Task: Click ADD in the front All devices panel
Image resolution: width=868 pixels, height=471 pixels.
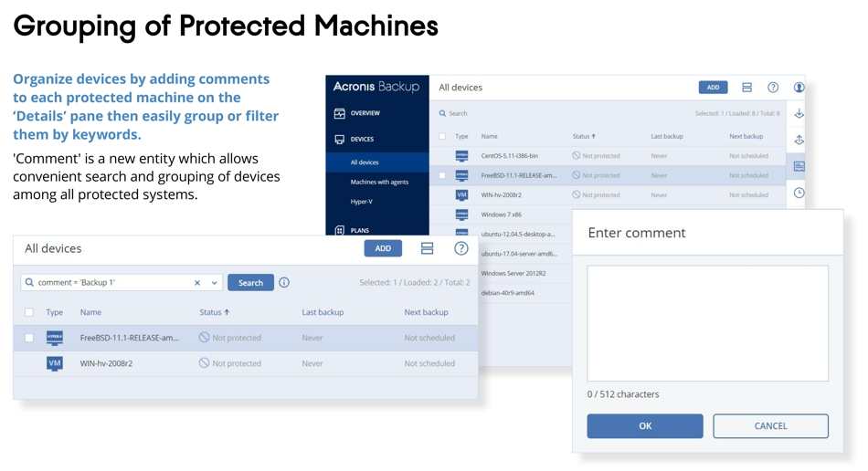Action: point(383,249)
